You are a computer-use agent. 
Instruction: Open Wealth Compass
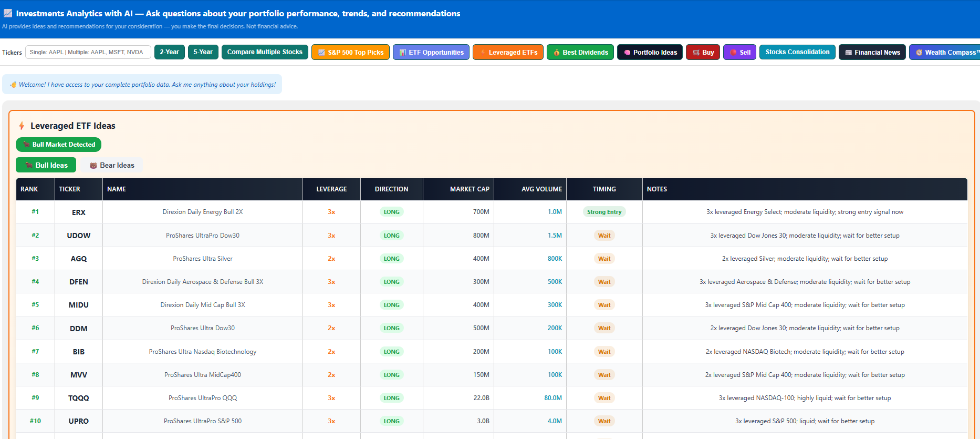click(945, 52)
